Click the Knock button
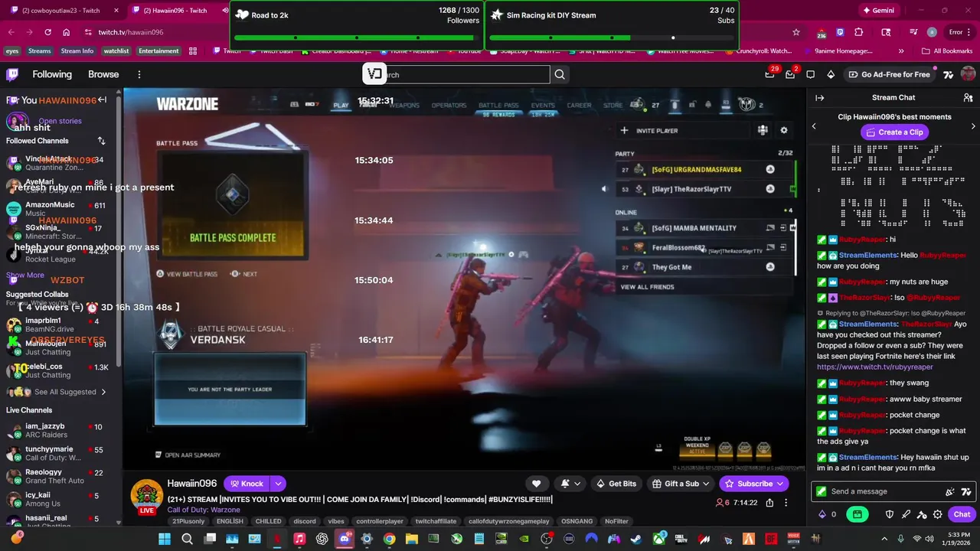Image resolution: width=980 pixels, height=551 pixels. click(247, 484)
